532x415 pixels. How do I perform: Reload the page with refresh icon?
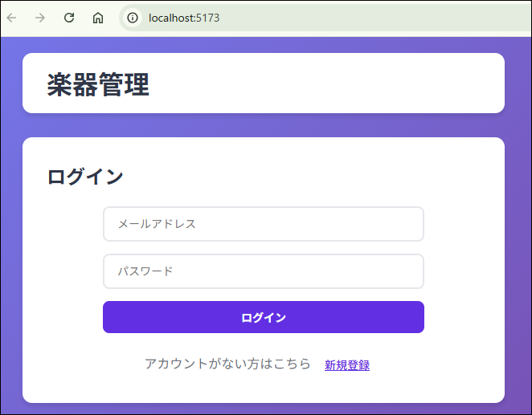pos(69,18)
